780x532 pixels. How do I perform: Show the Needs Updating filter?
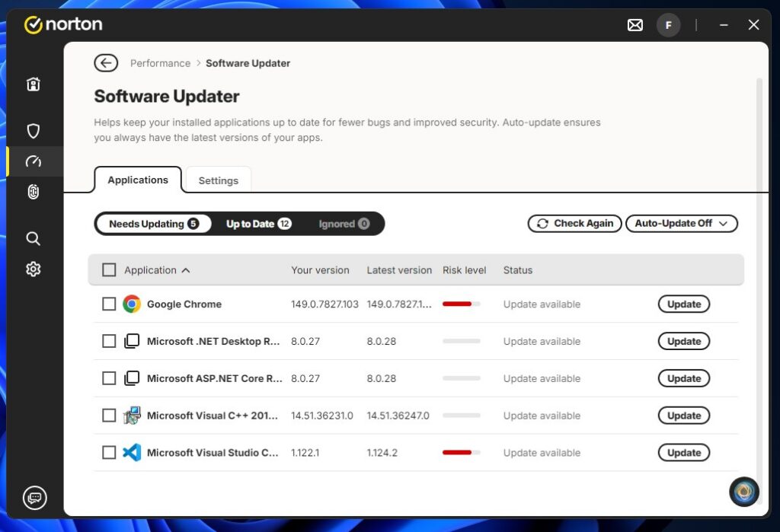pos(154,224)
